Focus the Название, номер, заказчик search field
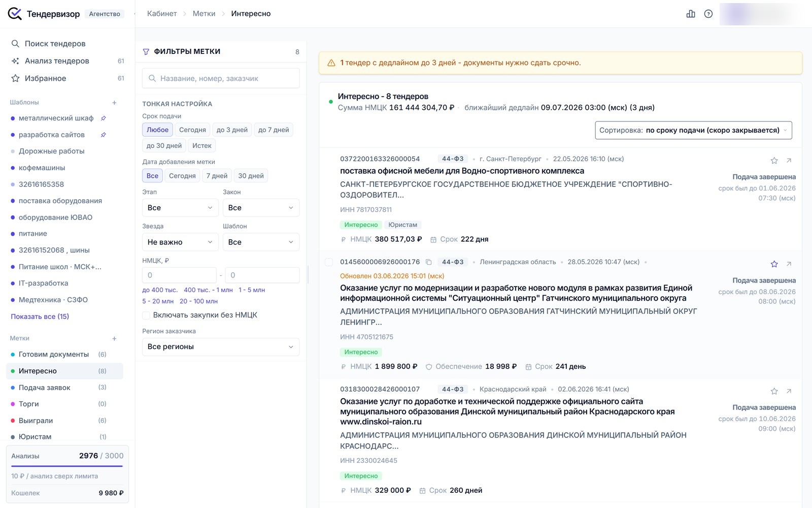The height and width of the screenshot is (508, 812). (221, 79)
